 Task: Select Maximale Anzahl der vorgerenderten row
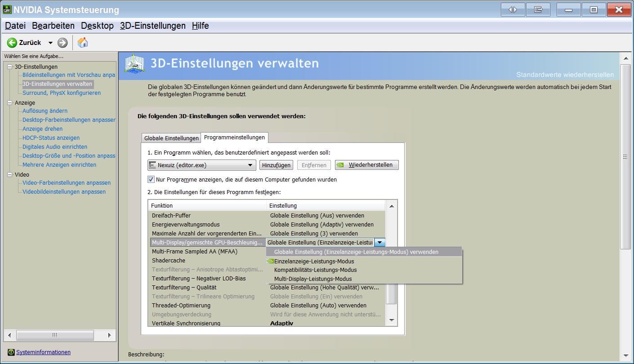coord(267,233)
